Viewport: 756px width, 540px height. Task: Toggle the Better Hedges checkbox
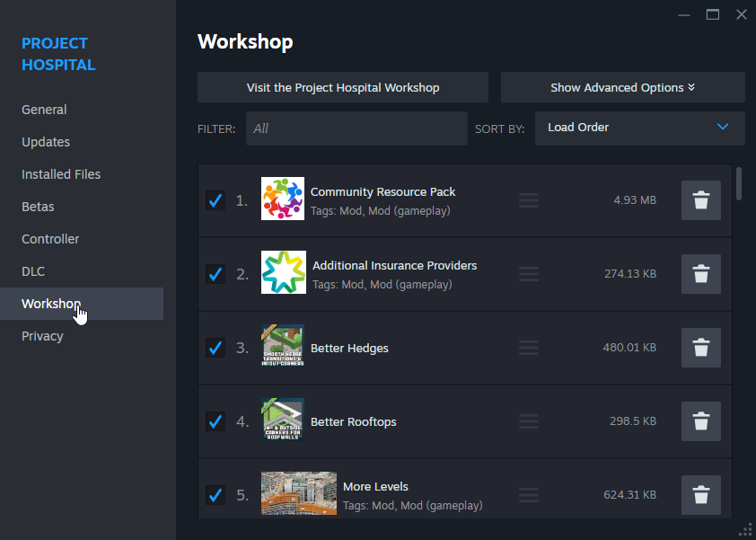tap(215, 348)
